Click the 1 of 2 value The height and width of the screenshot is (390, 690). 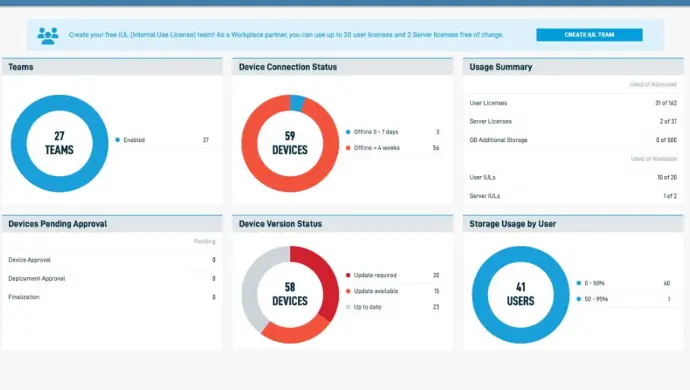[670, 196]
